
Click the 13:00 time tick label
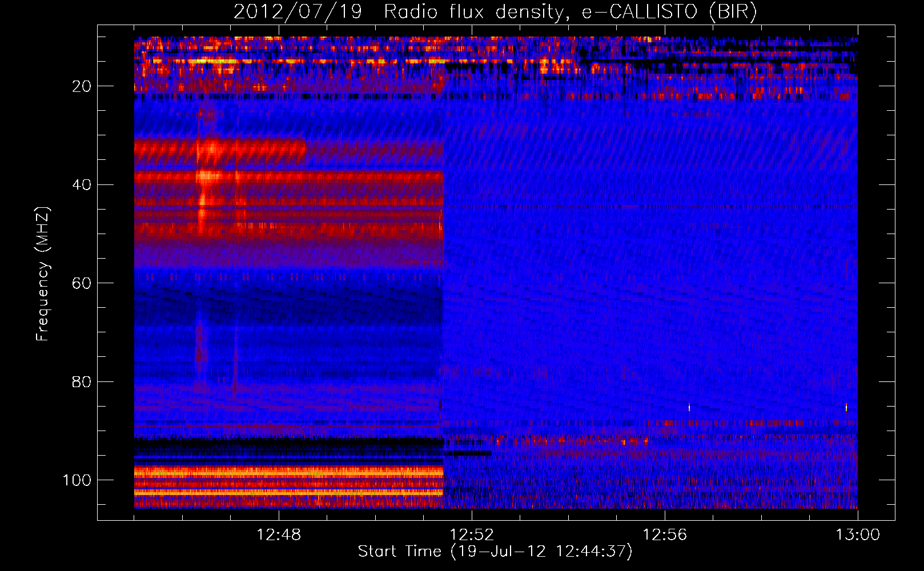pos(858,535)
